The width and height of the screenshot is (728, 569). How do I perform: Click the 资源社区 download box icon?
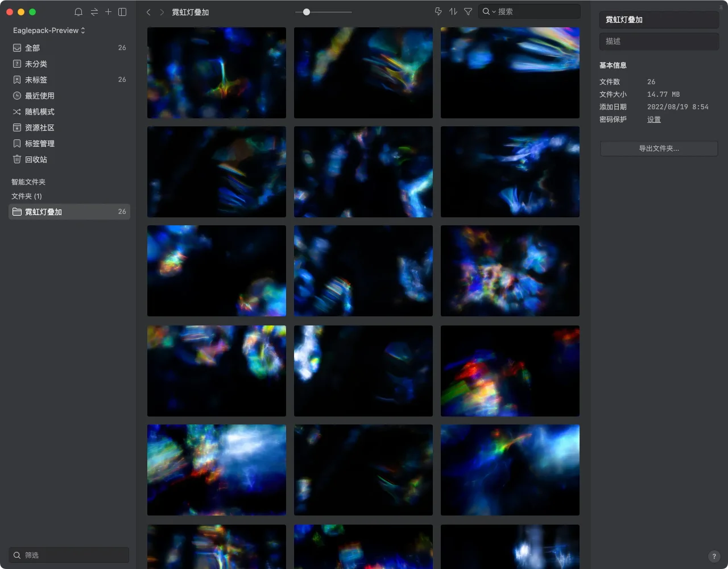tap(17, 127)
